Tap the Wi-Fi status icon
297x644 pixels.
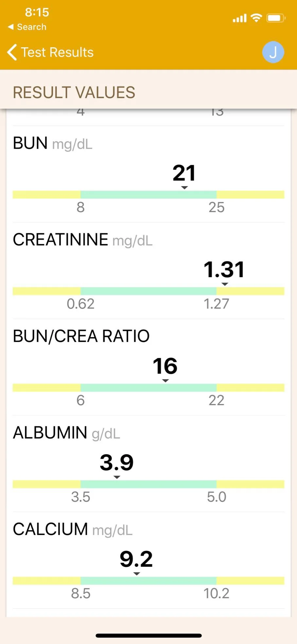(256, 18)
